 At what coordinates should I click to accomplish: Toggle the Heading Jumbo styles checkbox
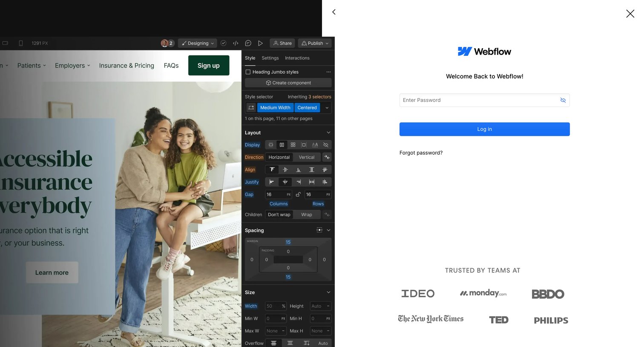coord(248,72)
